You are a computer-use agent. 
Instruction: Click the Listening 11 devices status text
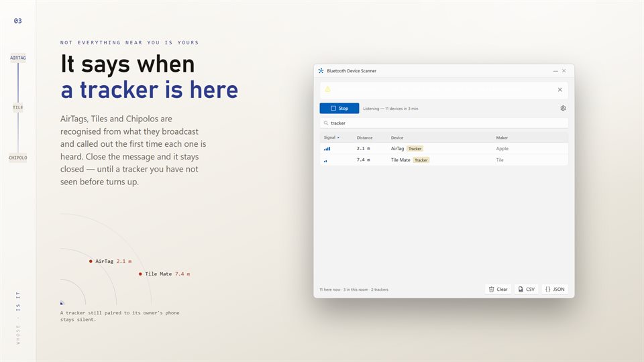coord(390,109)
